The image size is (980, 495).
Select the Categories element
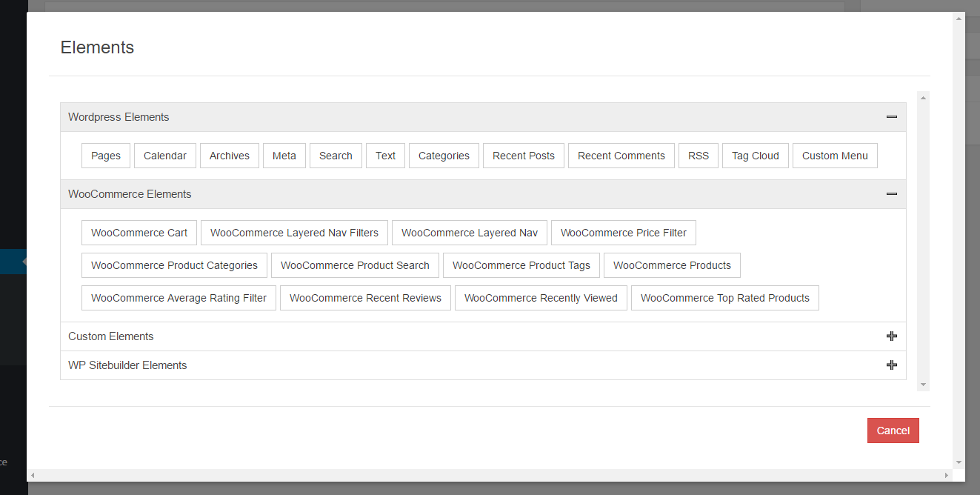click(x=444, y=155)
